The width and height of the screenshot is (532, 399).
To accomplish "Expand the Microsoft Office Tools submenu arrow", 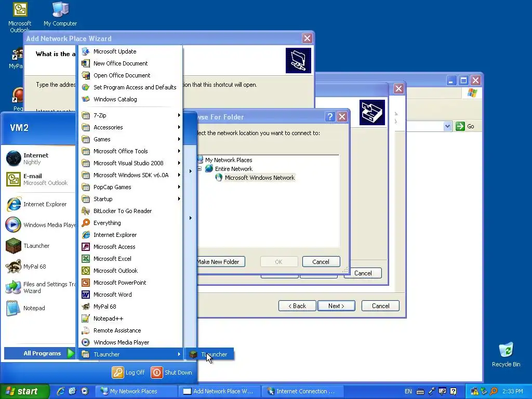I will 179,151.
